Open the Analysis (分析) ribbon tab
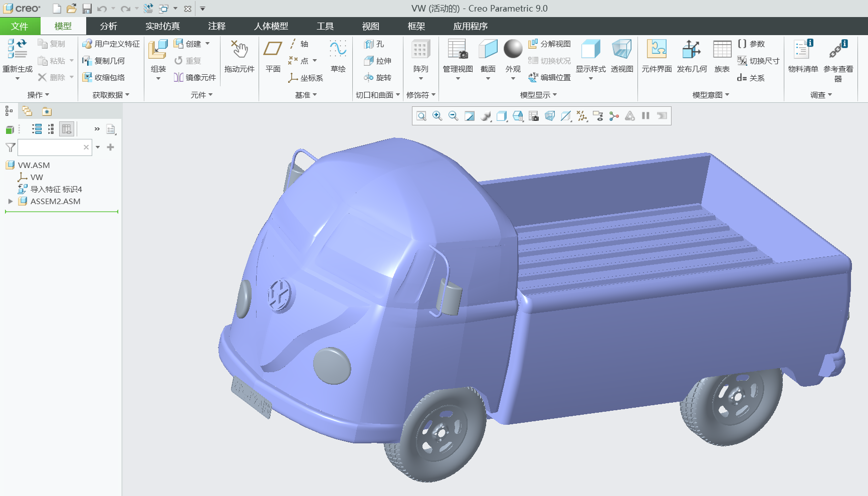868x496 pixels. coord(108,26)
